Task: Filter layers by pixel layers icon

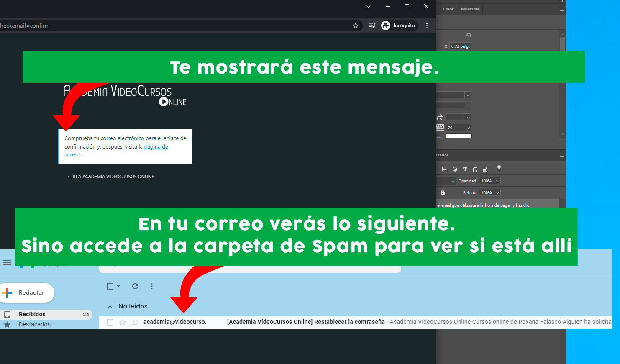Action: pos(445,169)
